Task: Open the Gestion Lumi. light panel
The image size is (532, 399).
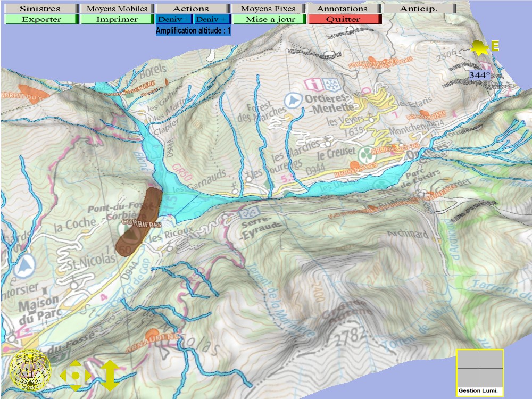Action: (x=480, y=372)
